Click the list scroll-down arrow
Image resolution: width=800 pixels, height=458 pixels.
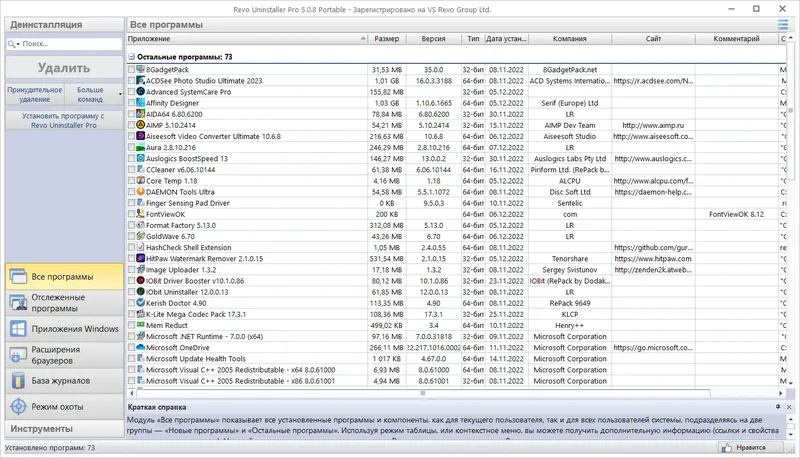click(790, 383)
